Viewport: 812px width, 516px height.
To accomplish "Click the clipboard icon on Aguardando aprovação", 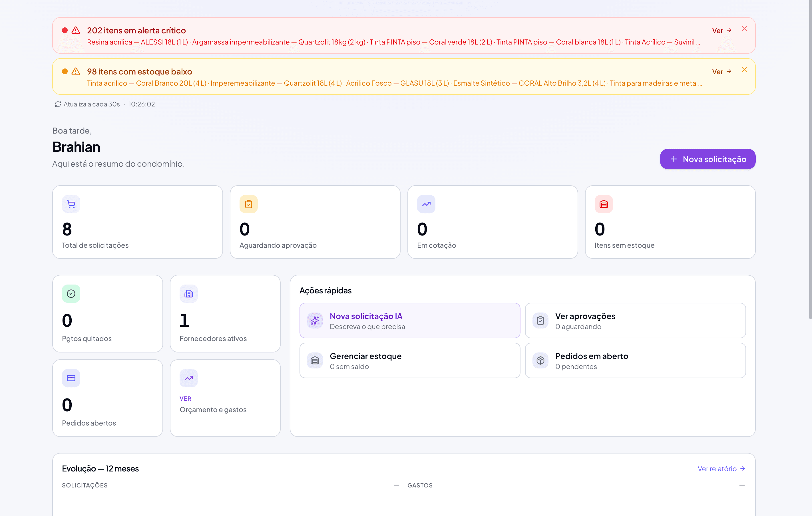I will [248, 204].
